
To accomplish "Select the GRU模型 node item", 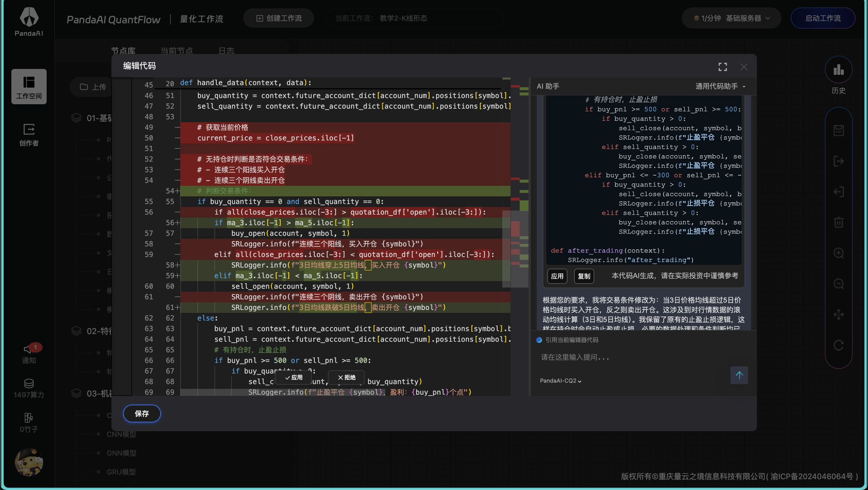I will [x=121, y=472].
